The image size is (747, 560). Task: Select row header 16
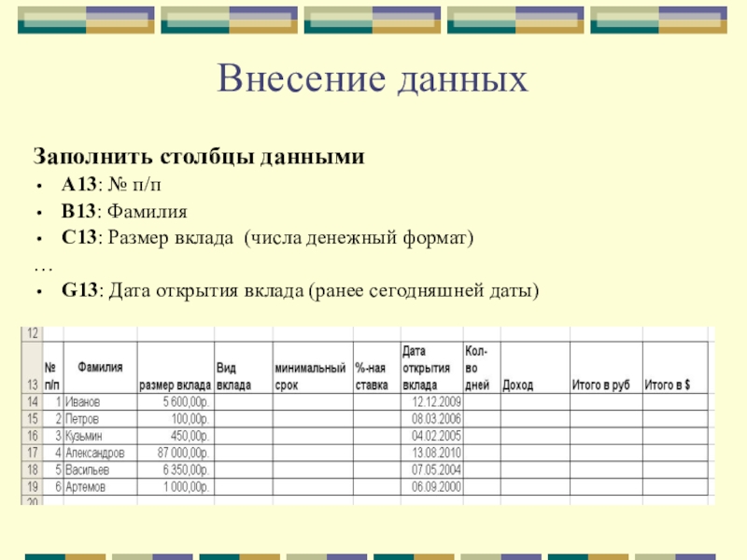coord(33,436)
